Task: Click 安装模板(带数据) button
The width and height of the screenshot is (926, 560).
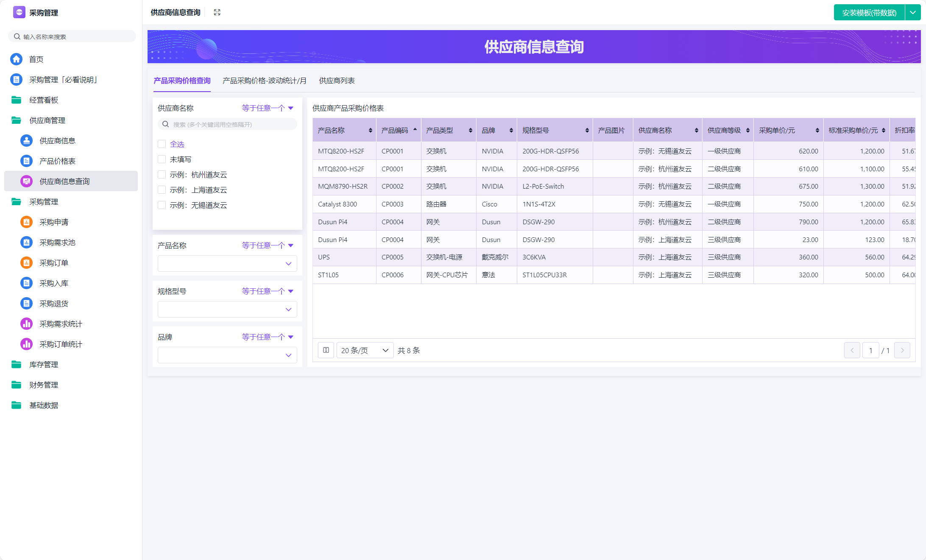Action: coord(869,13)
